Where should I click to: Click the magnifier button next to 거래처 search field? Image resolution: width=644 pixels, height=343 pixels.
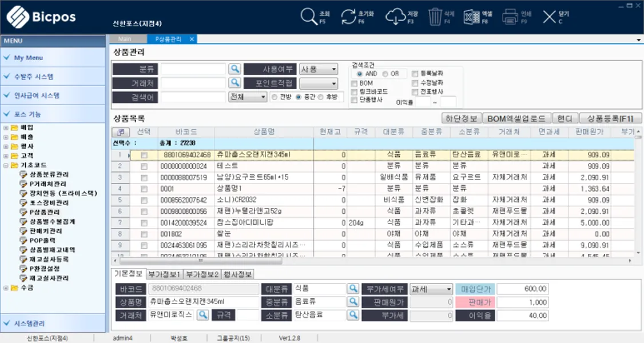234,83
